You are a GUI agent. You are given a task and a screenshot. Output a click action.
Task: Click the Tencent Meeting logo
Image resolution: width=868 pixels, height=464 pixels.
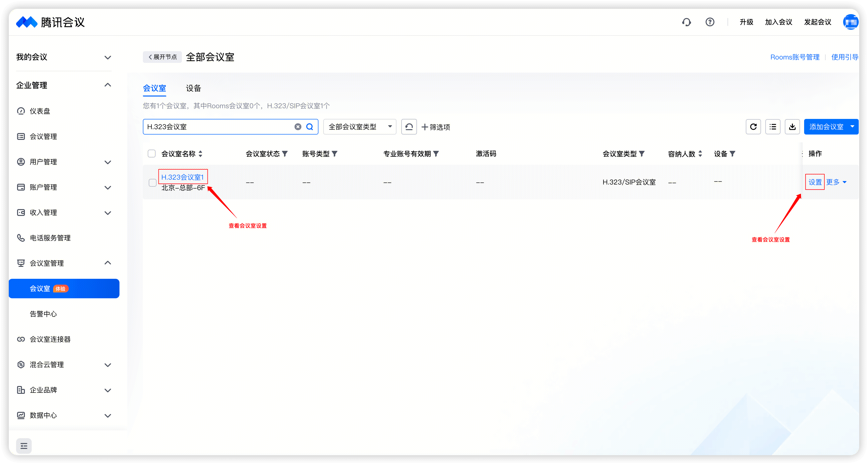pos(50,22)
